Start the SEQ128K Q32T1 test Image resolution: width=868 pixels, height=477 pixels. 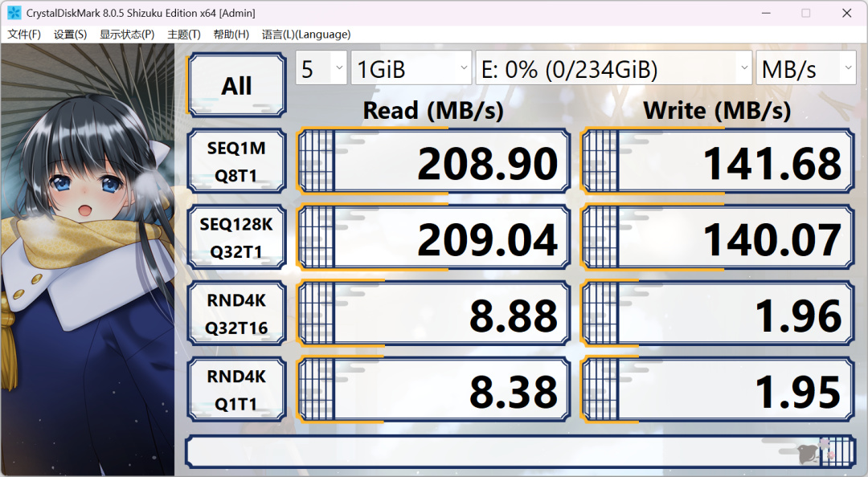tap(236, 238)
